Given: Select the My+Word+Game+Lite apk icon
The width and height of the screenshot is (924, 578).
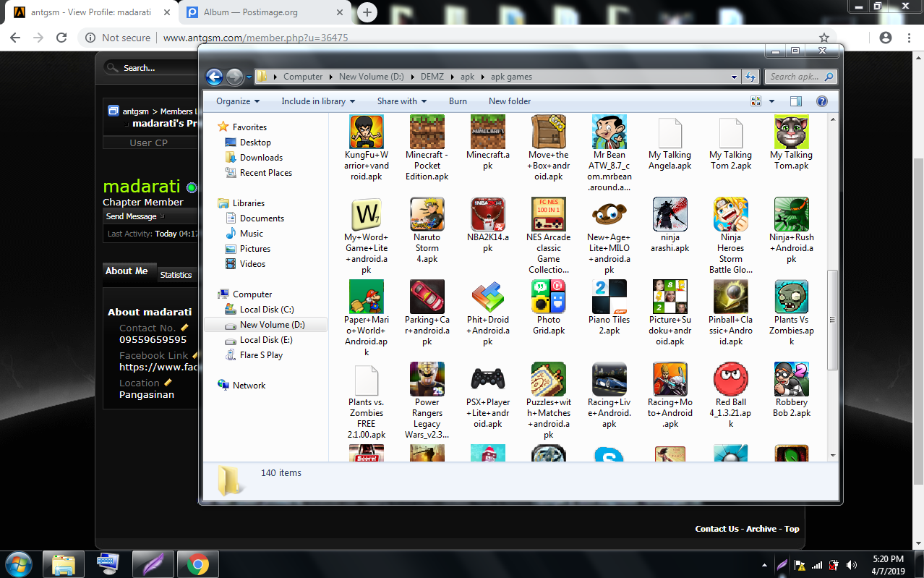Looking at the screenshot, I should click(367, 214).
